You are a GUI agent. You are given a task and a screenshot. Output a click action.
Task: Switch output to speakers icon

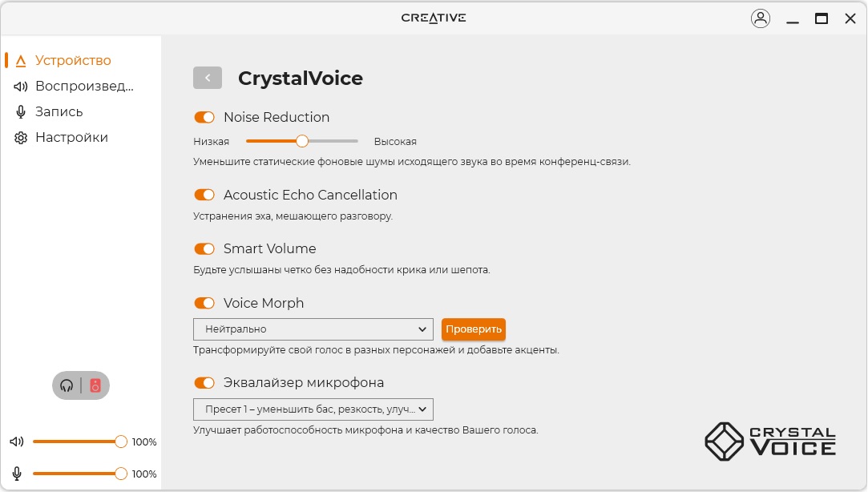pos(95,385)
